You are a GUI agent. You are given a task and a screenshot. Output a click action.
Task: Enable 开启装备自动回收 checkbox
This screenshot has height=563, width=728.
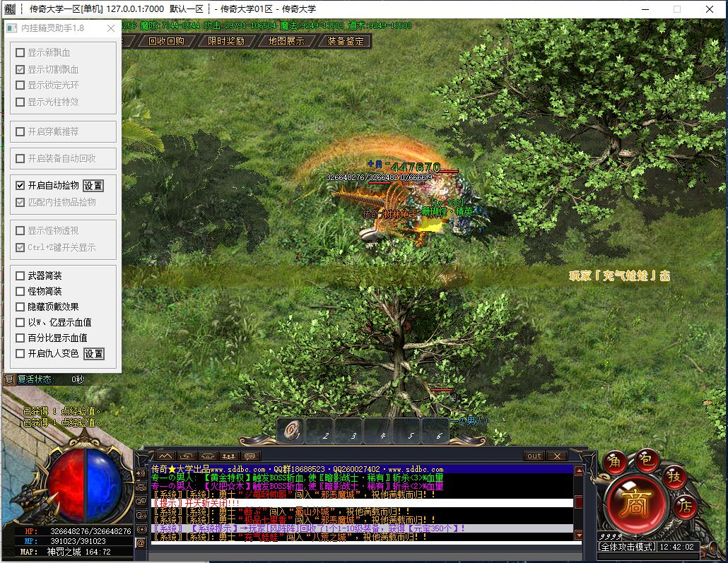click(x=20, y=158)
